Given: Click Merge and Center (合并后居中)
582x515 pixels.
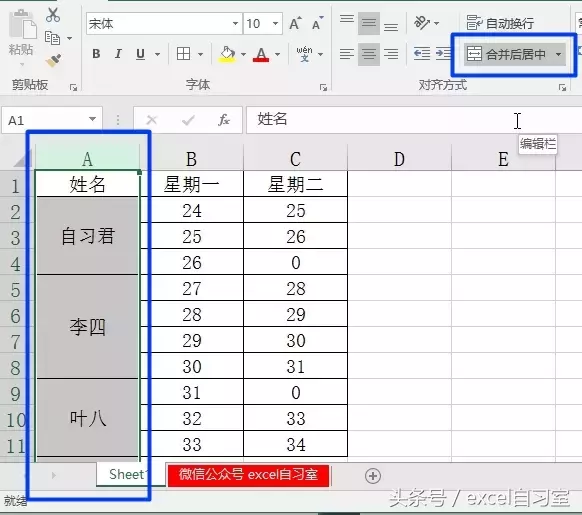Looking at the screenshot, I should pos(506,55).
